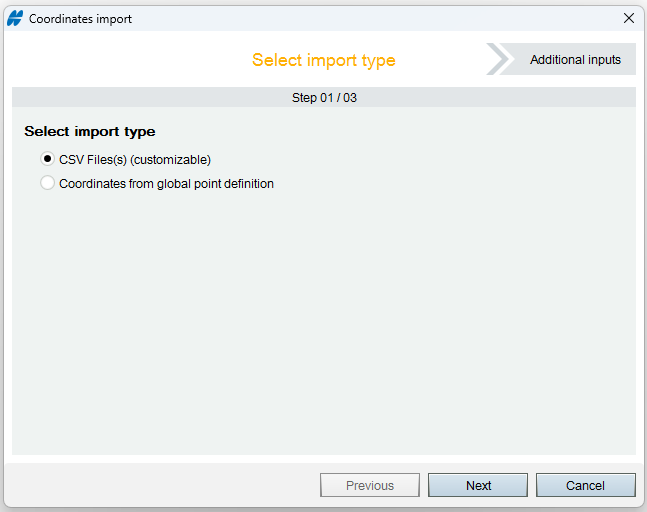Proceed with the Next button
The width and height of the screenshot is (647, 512).
(478, 485)
